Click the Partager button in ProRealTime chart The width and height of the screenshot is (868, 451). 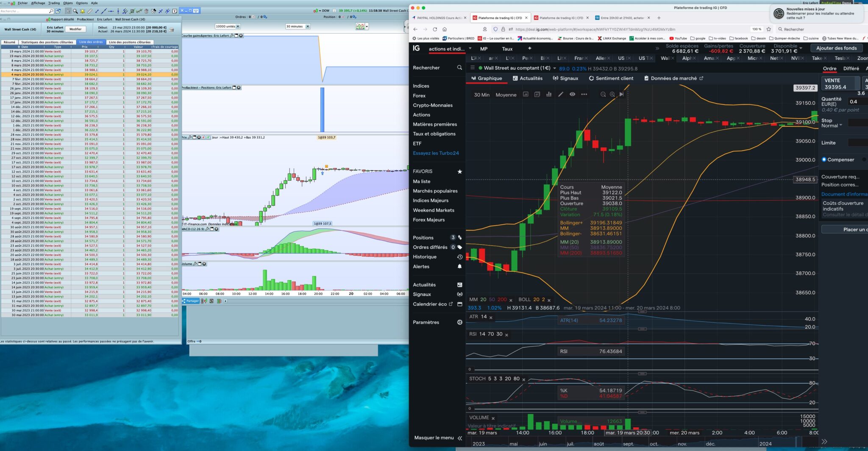(191, 301)
